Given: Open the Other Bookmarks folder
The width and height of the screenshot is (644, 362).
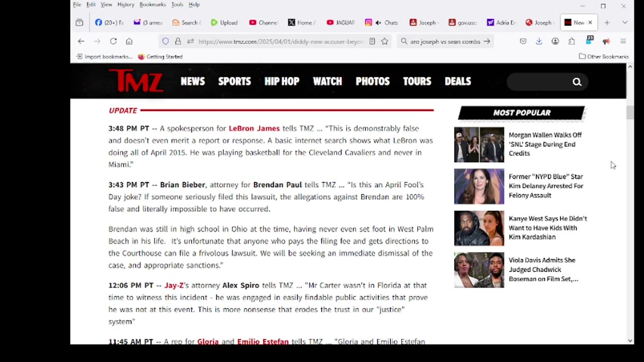Looking at the screenshot, I should [x=603, y=57].
